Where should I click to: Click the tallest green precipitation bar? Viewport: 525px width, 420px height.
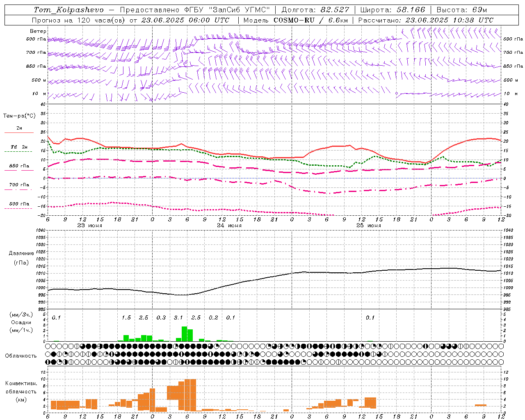coord(184,334)
